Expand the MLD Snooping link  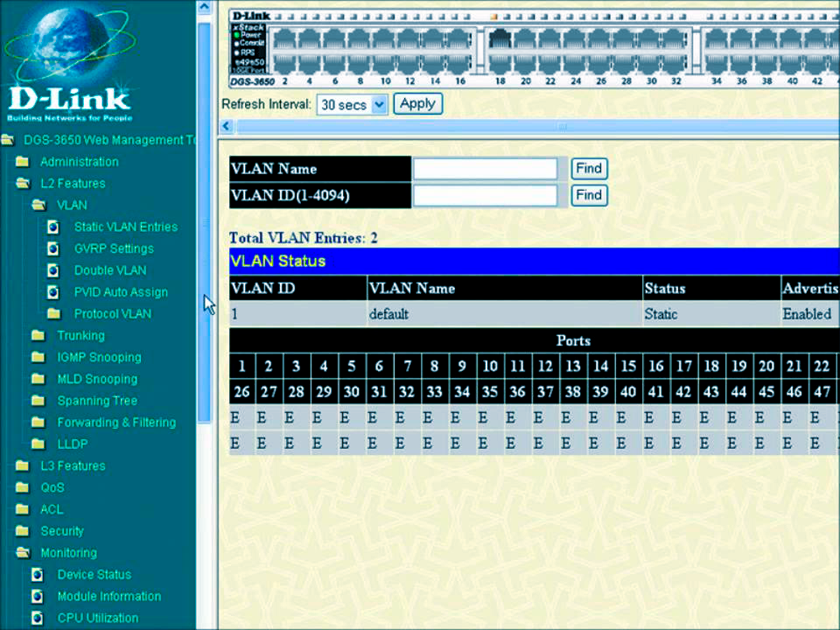(97, 379)
